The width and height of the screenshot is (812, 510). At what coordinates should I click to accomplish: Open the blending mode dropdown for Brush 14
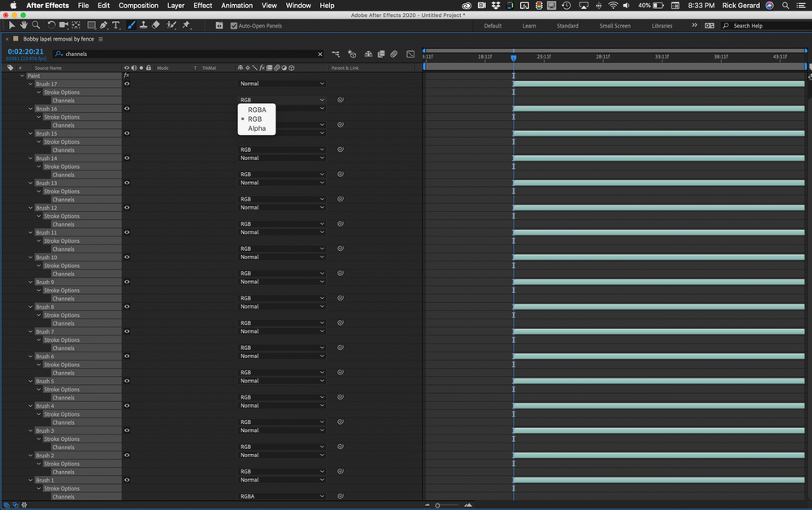point(282,158)
